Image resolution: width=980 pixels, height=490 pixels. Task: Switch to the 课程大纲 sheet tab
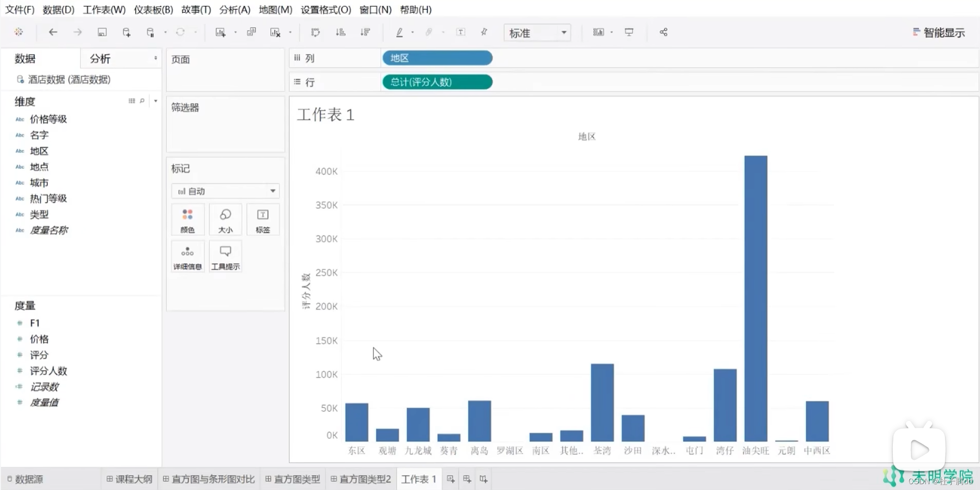129,479
